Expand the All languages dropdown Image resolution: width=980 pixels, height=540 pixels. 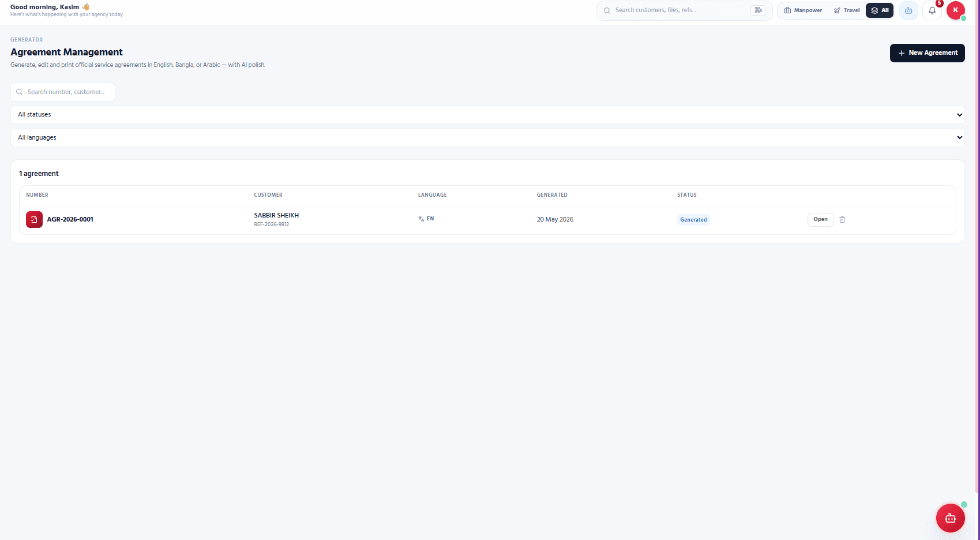coord(487,138)
